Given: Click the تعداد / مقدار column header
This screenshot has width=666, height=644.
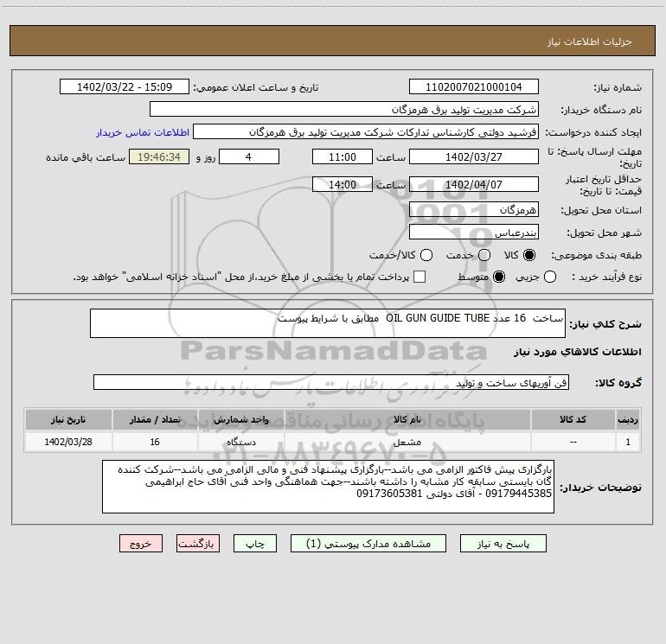Looking at the screenshot, I should pos(155,420).
